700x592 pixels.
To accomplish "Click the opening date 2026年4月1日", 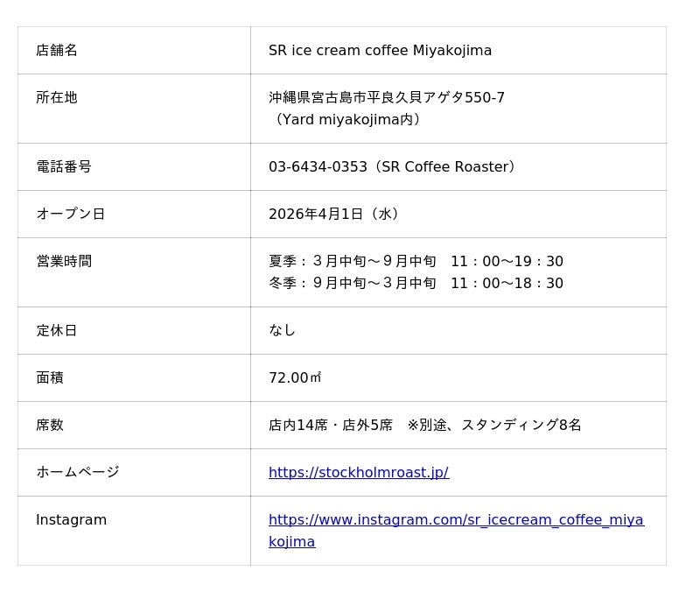I will (x=316, y=214).
